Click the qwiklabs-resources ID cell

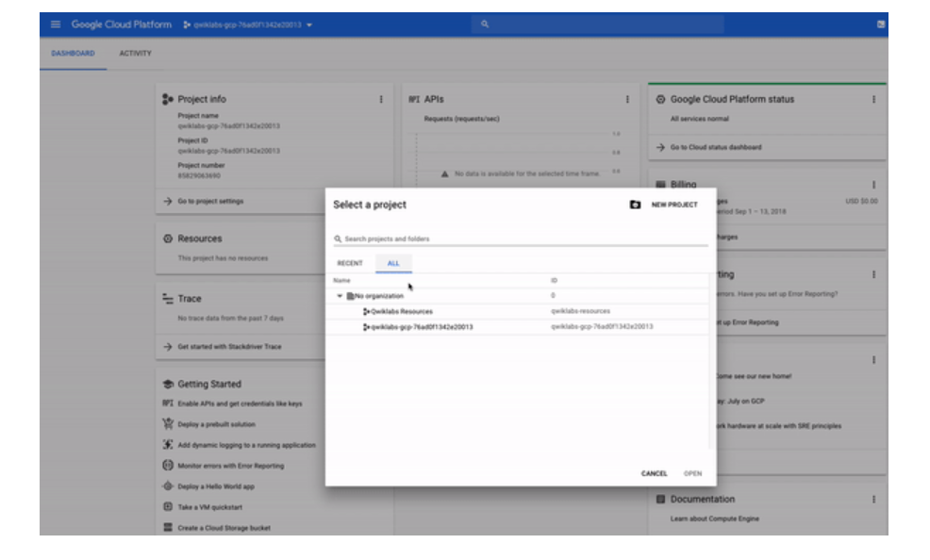click(x=580, y=311)
